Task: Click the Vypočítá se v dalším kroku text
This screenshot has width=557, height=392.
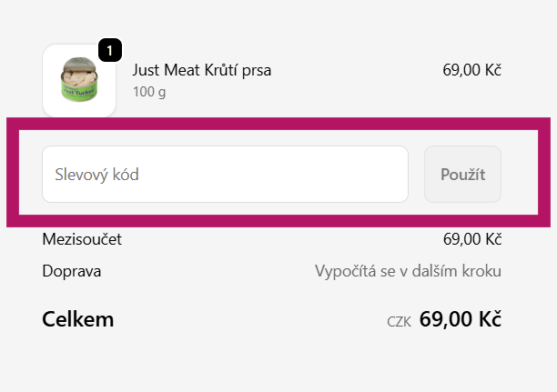Action: (x=408, y=271)
